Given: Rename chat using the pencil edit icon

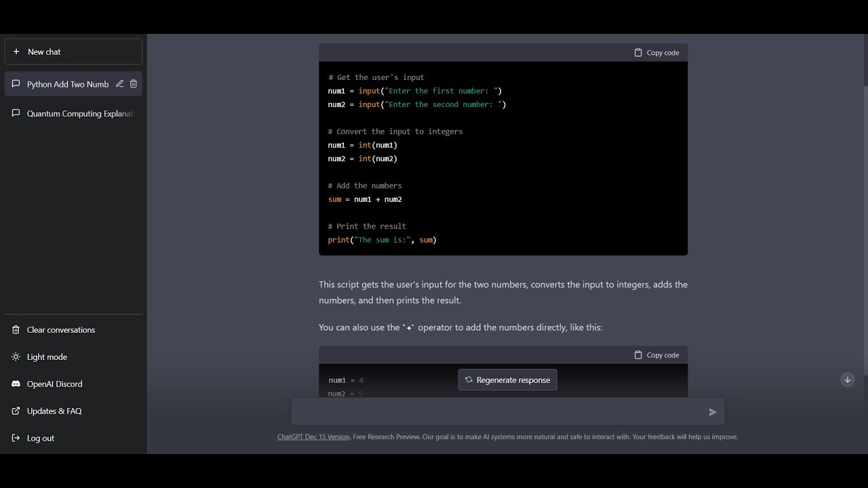Looking at the screenshot, I should pos(119,84).
